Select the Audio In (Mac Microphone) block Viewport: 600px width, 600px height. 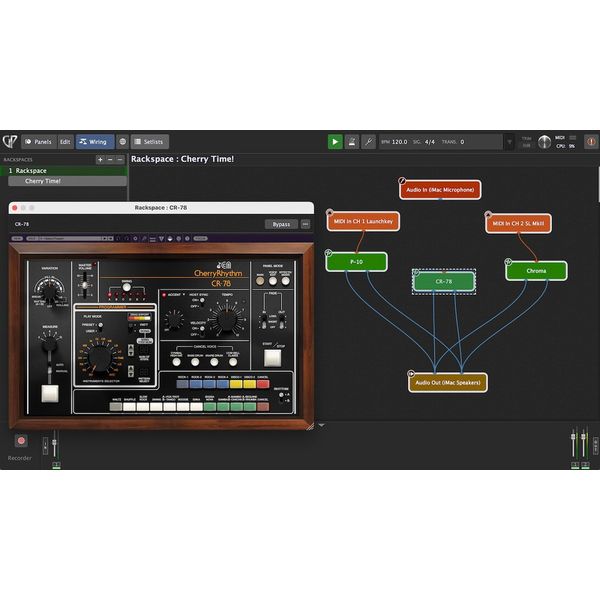click(440, 190)
